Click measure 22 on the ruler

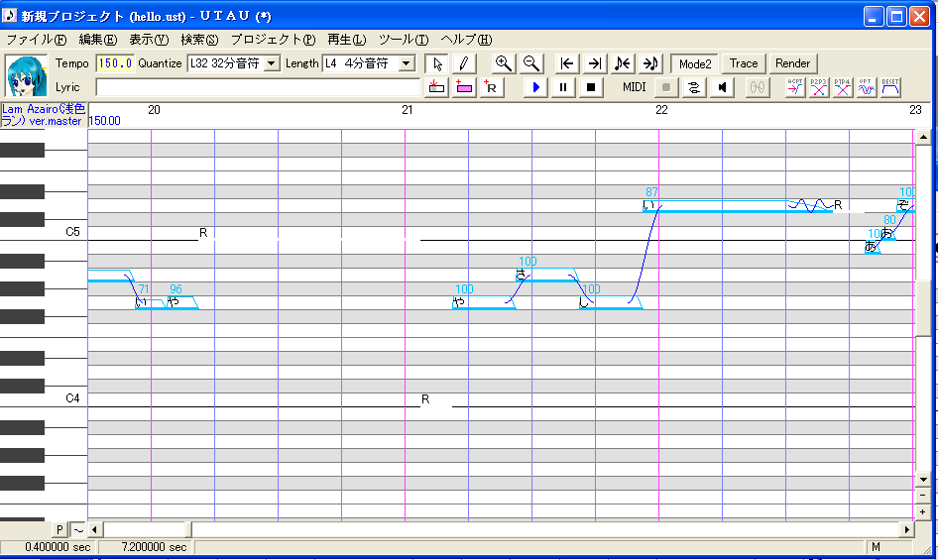pyautogui.click(x=661, y=109)
